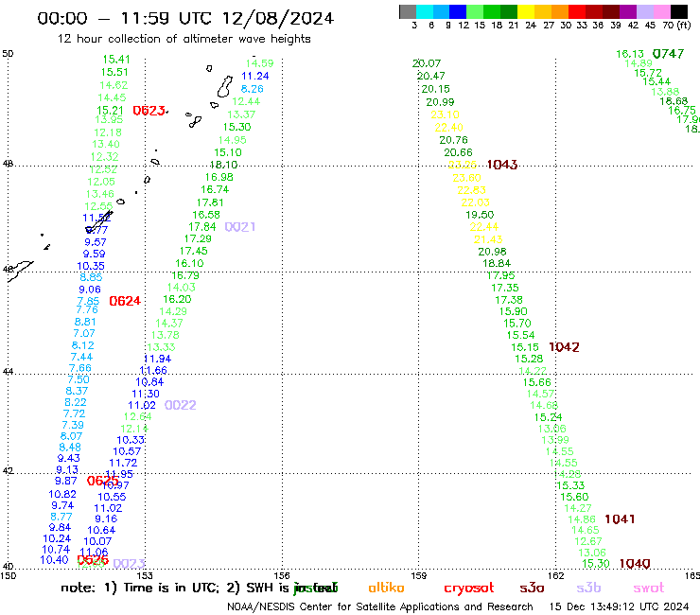
Task: Click the dark red time label 1042
Action: click(x=565, y=347)
